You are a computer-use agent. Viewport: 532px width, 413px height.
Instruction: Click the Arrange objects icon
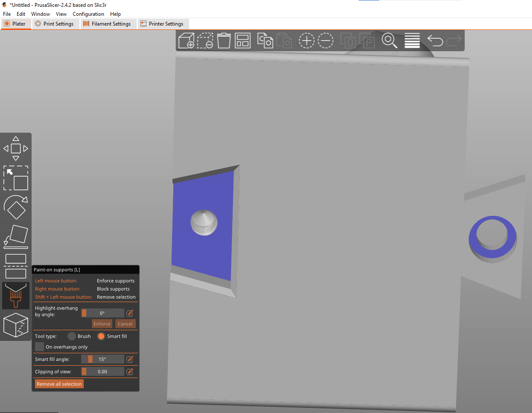tap(243, 41)
